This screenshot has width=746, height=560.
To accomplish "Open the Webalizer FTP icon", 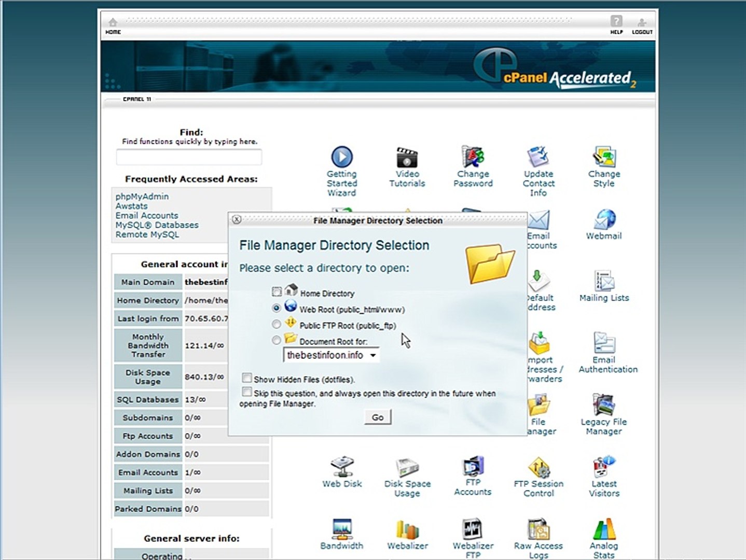I will coord(473,529).
